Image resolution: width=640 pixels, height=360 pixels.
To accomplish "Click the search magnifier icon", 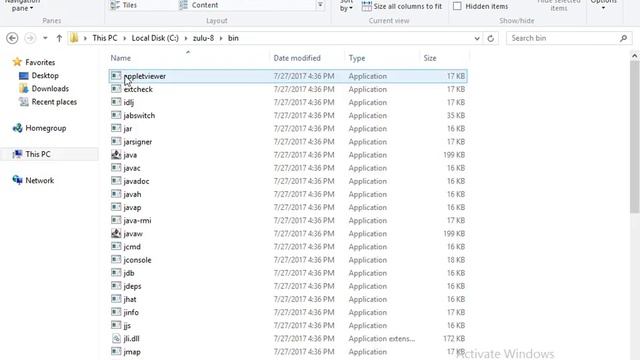I will click(x=623, y=38).
